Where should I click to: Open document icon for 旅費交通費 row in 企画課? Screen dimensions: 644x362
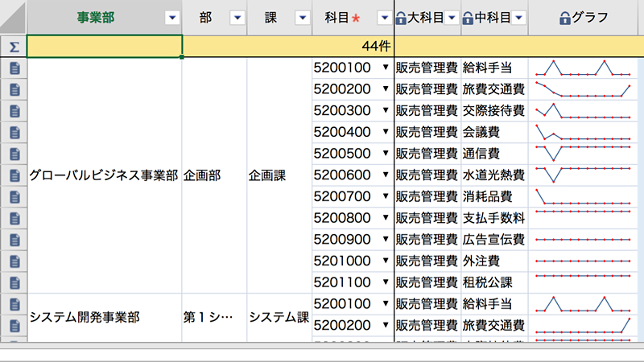pos(14,89)
